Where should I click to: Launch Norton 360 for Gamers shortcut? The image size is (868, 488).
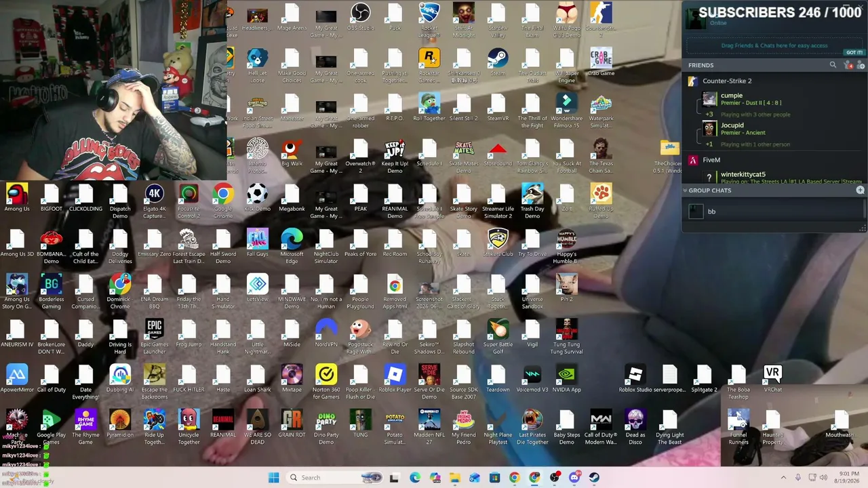tap(325, 383)
